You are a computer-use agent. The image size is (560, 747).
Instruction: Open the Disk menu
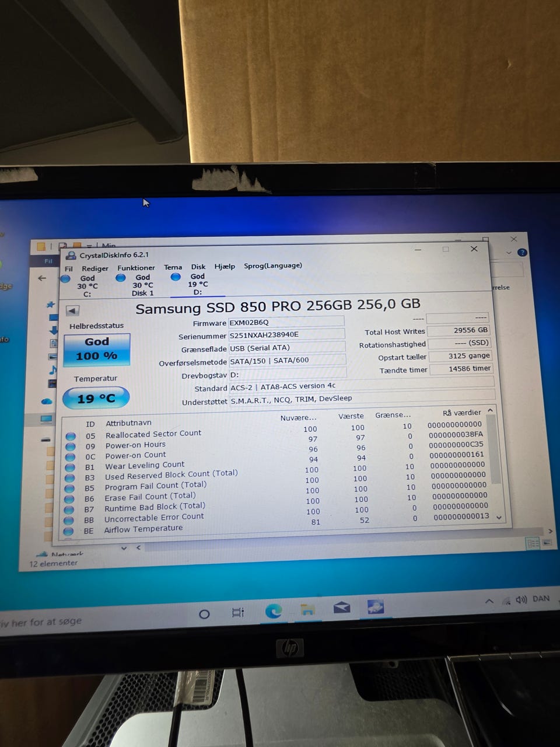[198, 267]
